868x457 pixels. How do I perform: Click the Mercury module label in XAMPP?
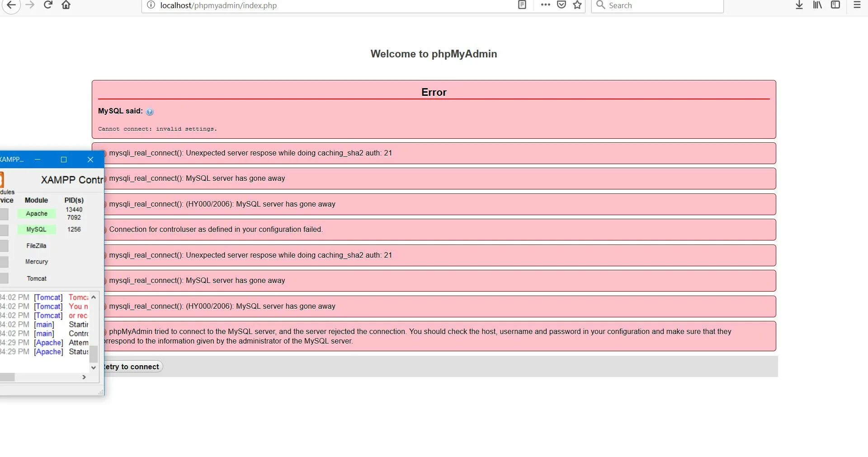click(37, 261)
